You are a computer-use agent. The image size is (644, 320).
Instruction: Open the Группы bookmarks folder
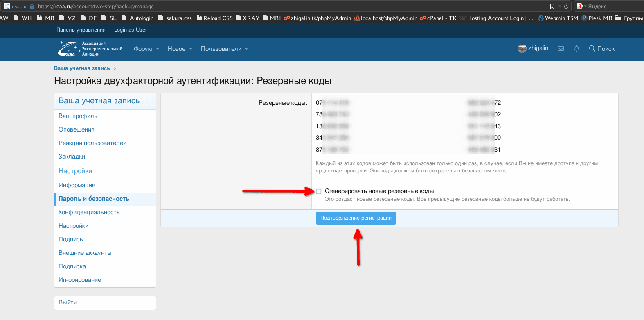pyautogui.click(x=629, y=18)
